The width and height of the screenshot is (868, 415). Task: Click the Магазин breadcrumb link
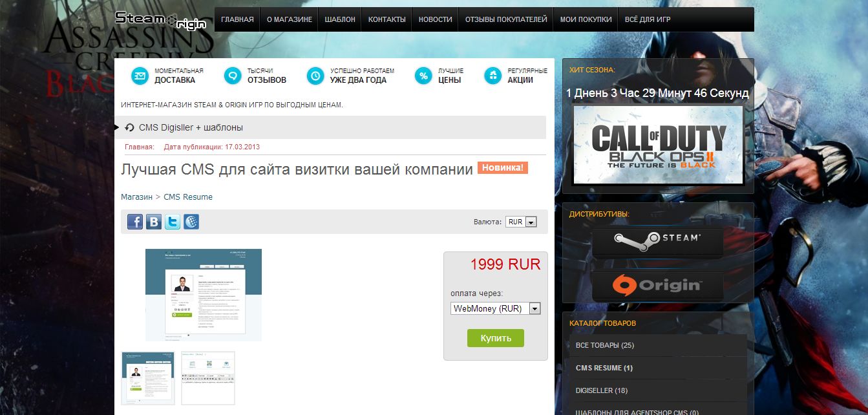tap(136, 197)
